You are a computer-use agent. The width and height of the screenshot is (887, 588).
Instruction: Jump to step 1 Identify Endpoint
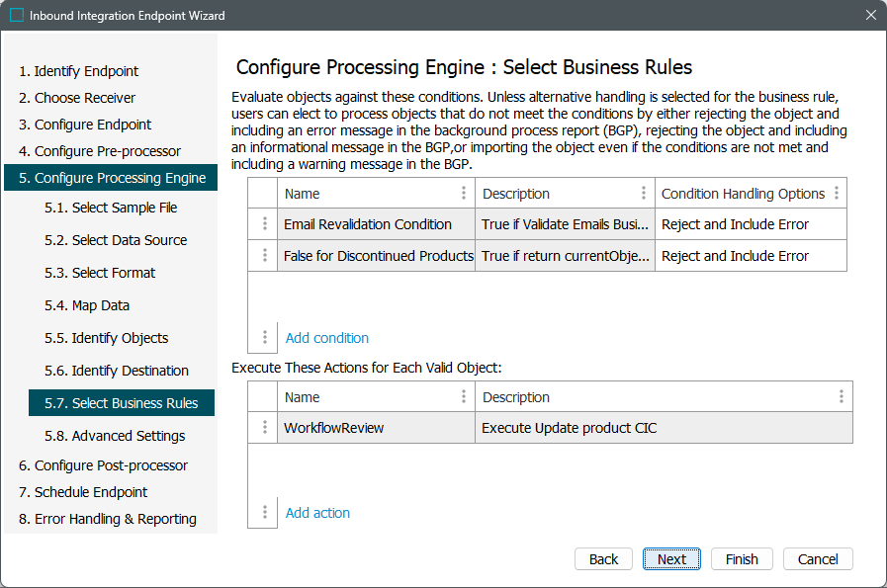[78, 71]
